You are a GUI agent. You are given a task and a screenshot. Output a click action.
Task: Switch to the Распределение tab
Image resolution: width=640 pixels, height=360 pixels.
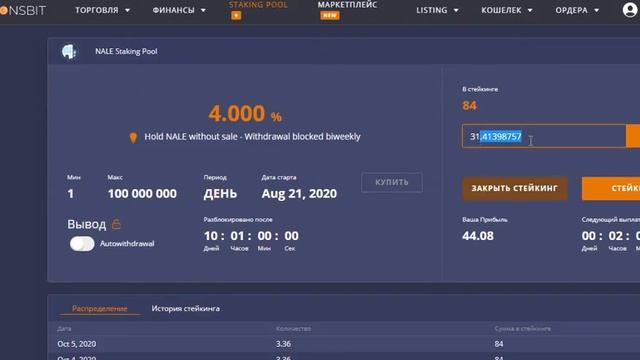click(100, 309)
